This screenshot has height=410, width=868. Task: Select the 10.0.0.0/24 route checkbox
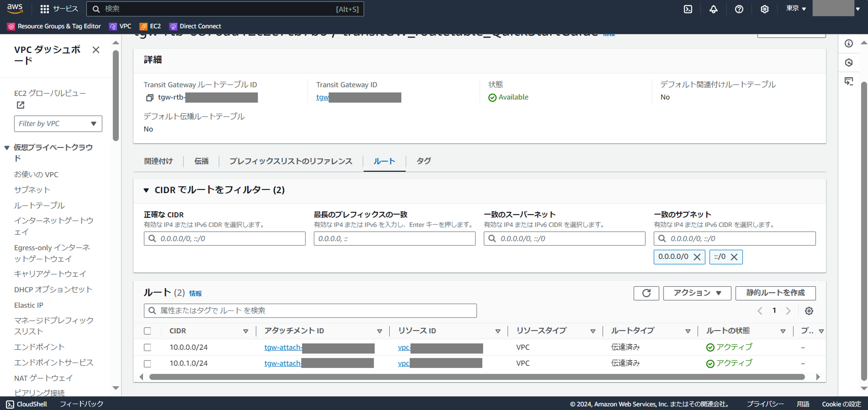pyautogui.click(x=147, y=347)
